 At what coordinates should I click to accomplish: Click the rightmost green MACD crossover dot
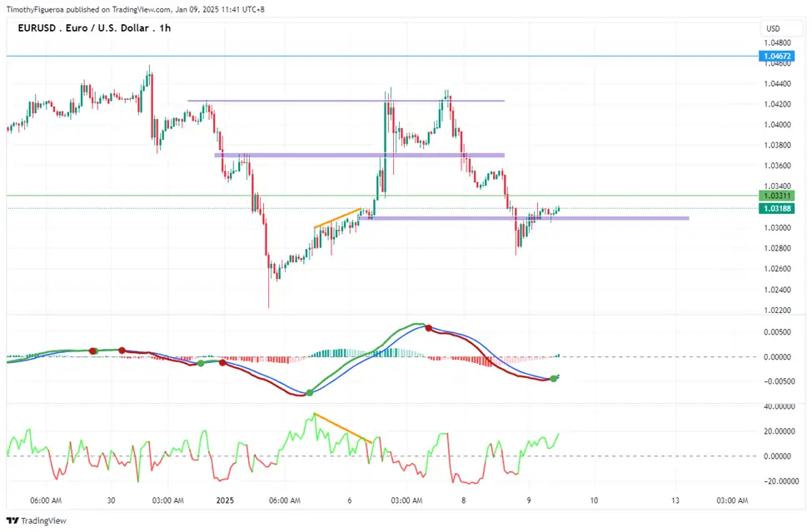point(554,379)
